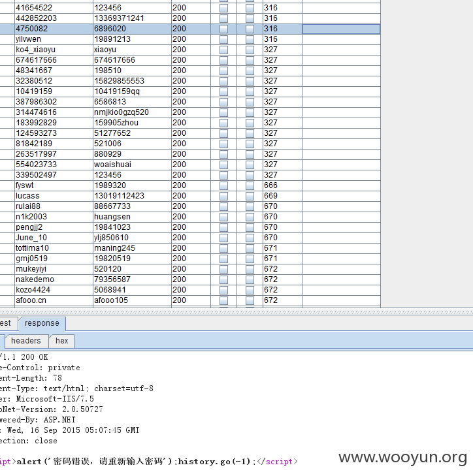Open the headers sub-tab
The height and width of the screenshot is (476, 473).
click(26, 341)
